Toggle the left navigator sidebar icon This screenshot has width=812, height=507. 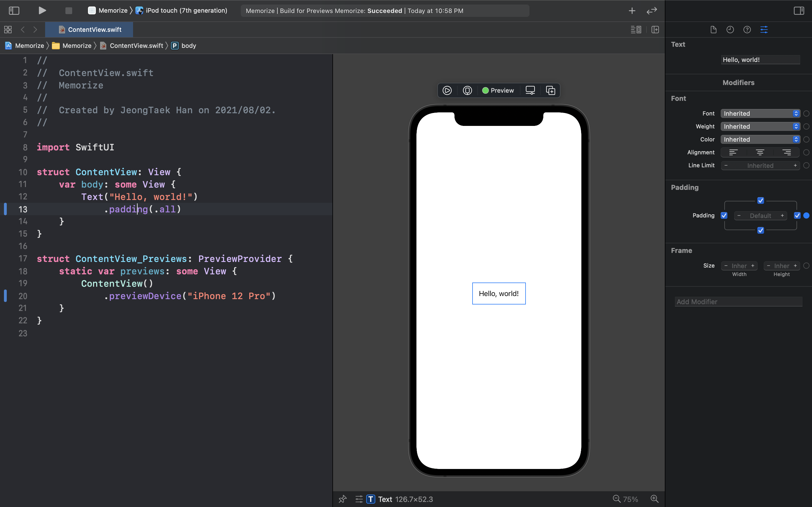click(x=14, y=11)
